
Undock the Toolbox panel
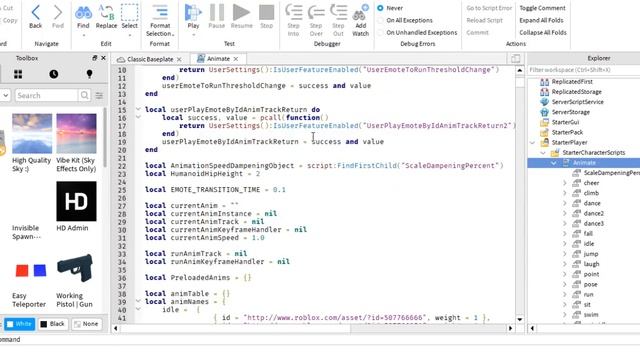tap(95, 58)
